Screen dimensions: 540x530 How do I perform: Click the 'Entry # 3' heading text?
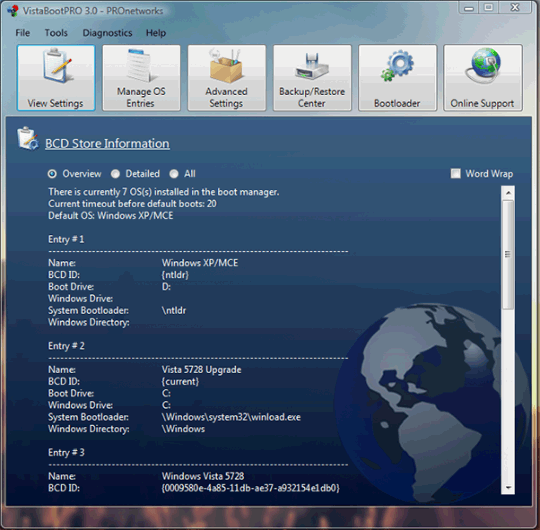[x=66, y=453]
